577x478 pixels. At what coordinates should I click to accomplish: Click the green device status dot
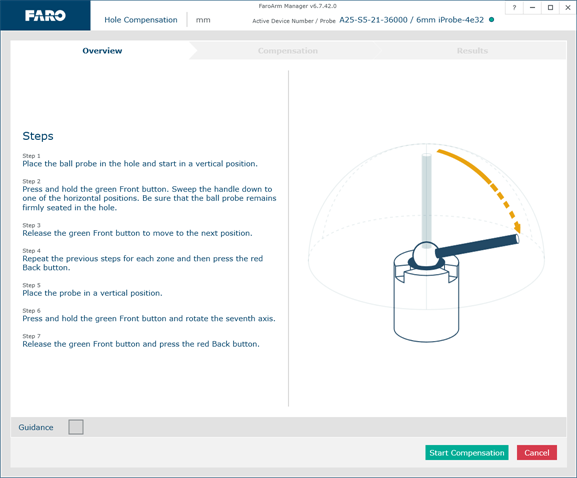(491, 20)
